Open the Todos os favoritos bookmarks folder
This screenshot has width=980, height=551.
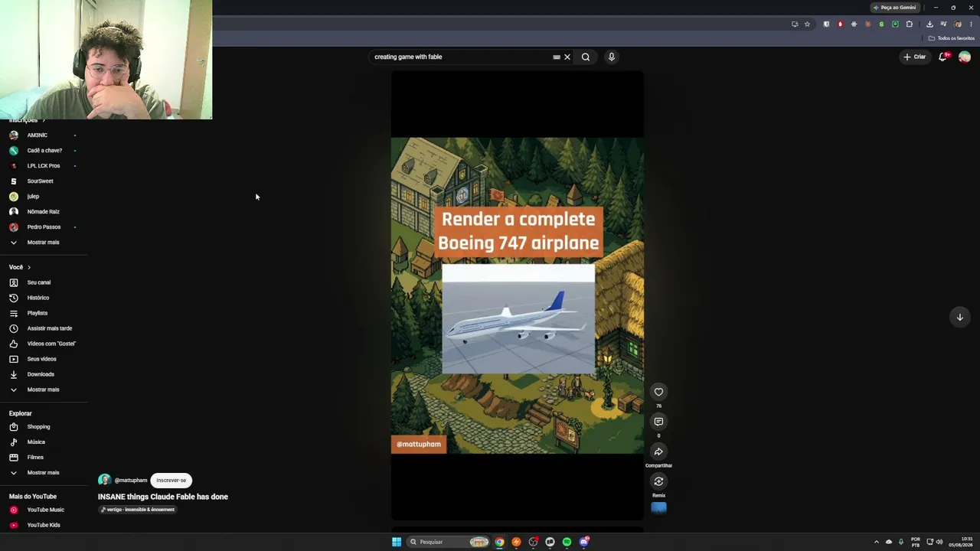(x=952, y=38)
